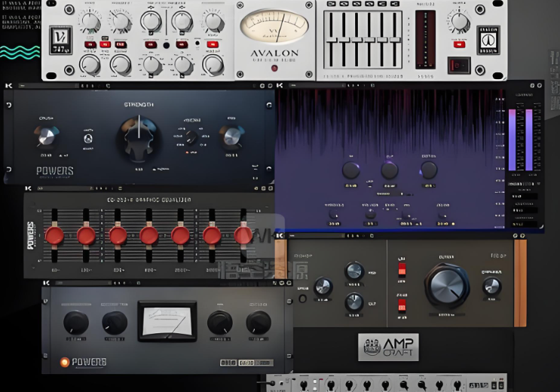Viewport: 560px width, 392px height.
Task: Click the first Avalon fader handle
Action: pos(331,40)
